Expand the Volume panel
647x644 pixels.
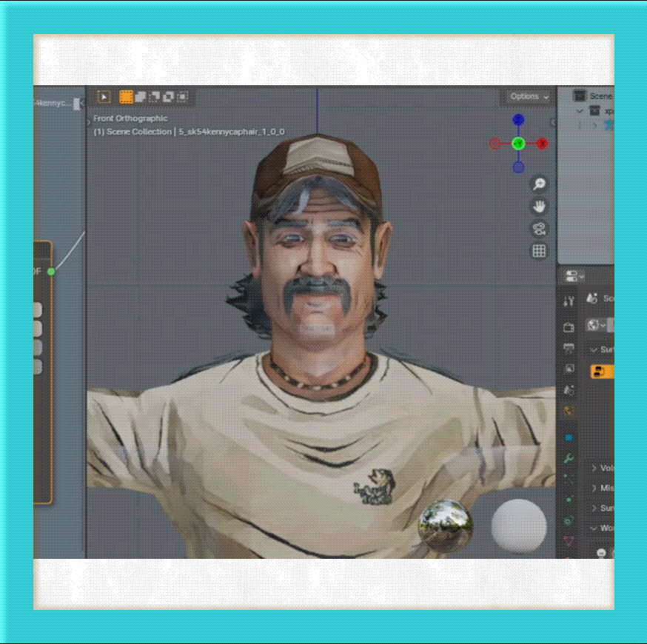point(594,468)
